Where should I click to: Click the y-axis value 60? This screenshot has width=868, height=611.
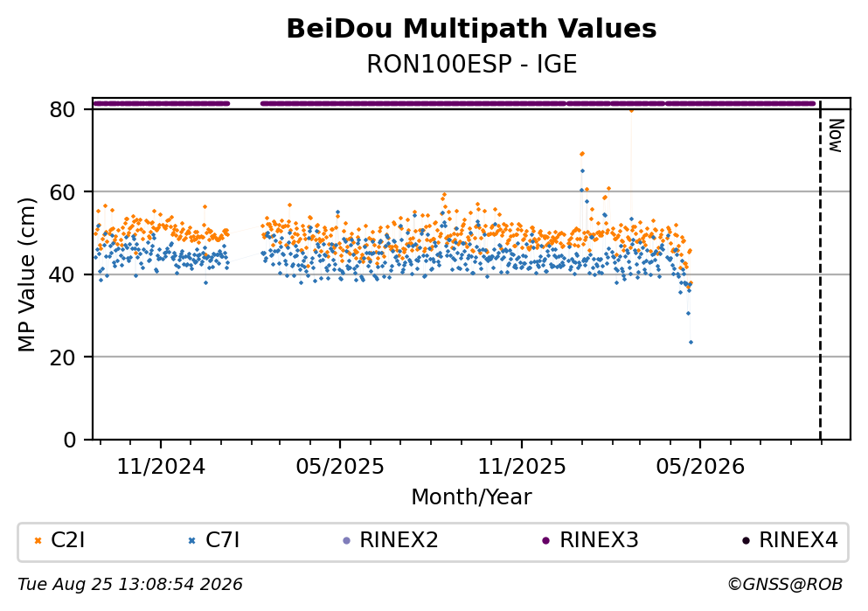pos(62,192)
